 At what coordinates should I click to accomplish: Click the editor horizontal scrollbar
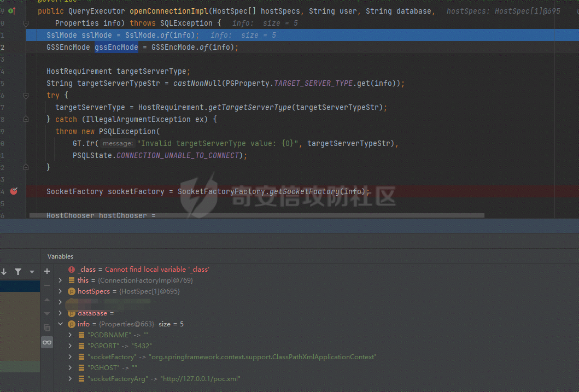click(x=257, y=215)
